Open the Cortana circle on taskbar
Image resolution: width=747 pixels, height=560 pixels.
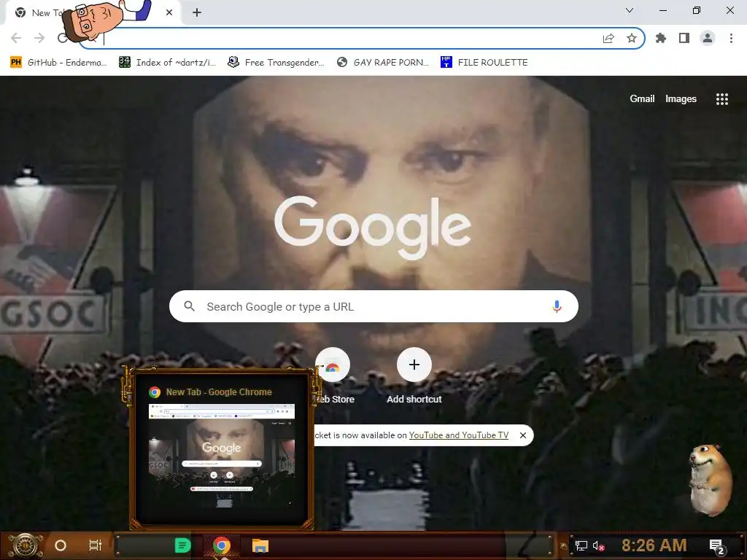tap(61, 545)
